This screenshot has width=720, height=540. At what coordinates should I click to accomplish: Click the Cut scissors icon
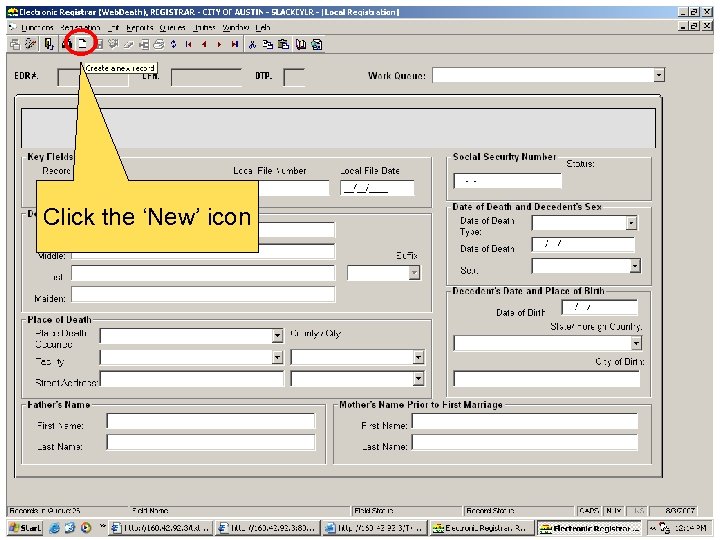(252, 44)
